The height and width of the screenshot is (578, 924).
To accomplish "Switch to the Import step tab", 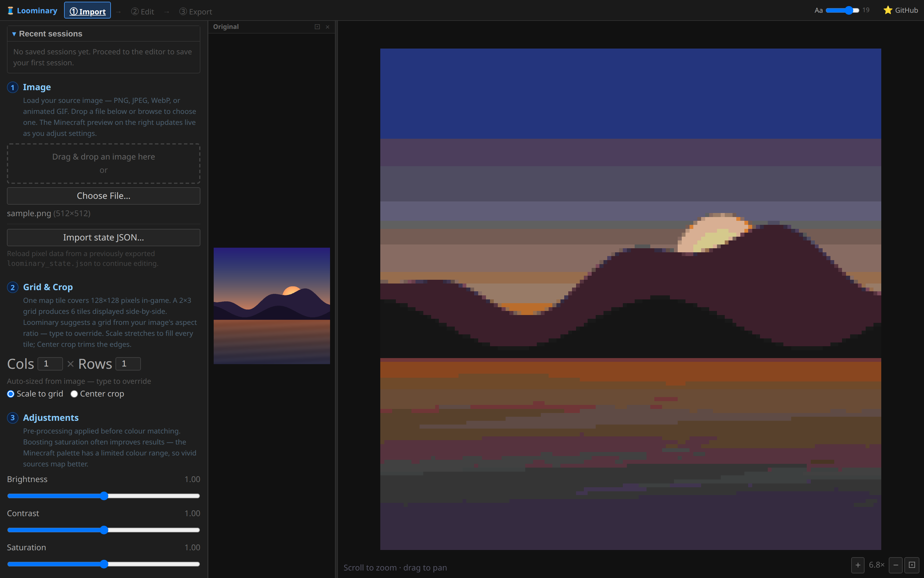I will click(x=87, y=11).
